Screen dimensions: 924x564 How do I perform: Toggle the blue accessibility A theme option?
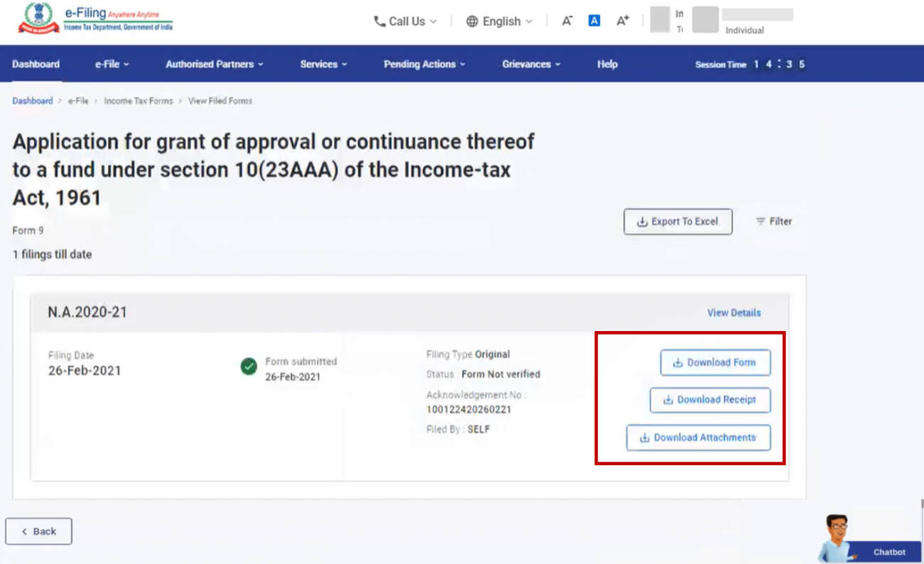click(594, 20)
